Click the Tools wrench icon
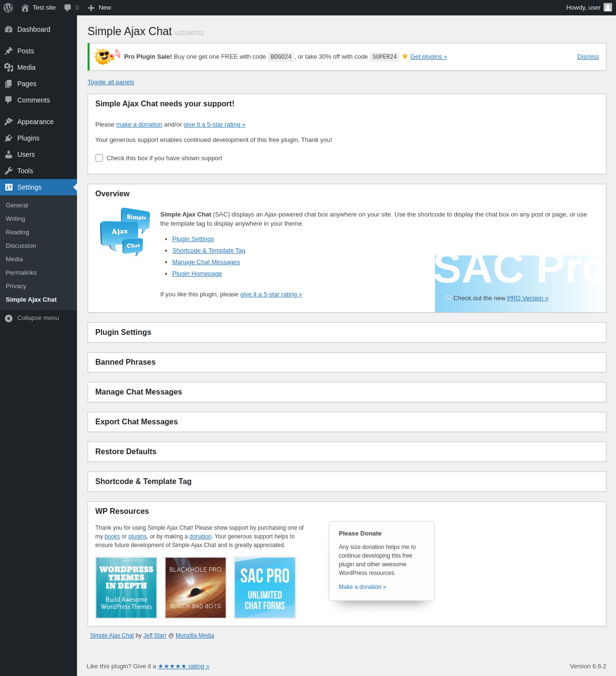 tap(9, 171)
